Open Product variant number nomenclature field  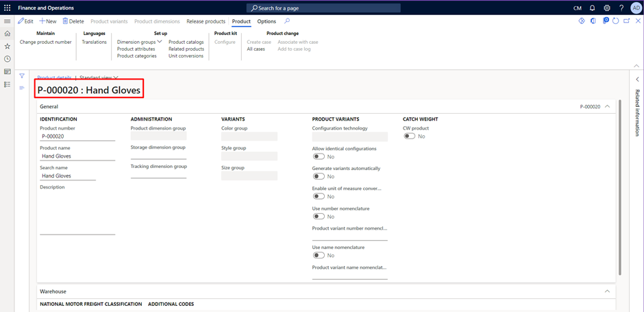point(349,236)
